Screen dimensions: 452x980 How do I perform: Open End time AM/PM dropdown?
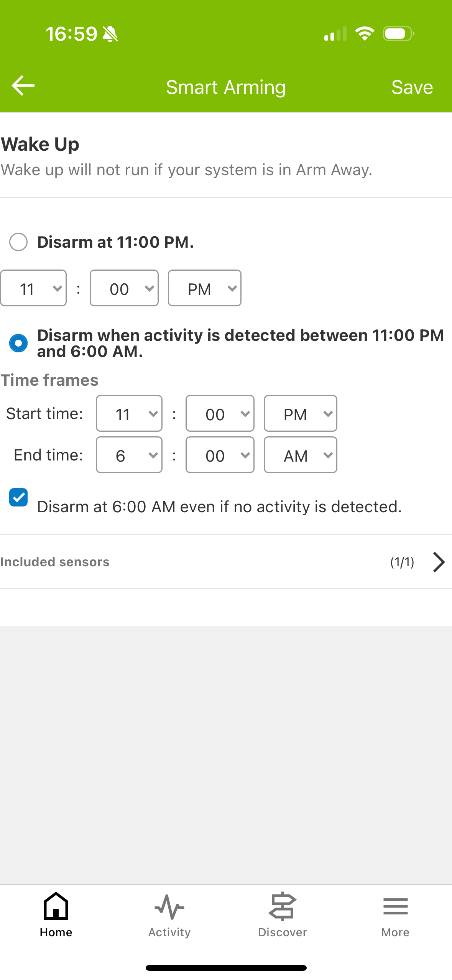coord(301,455)
